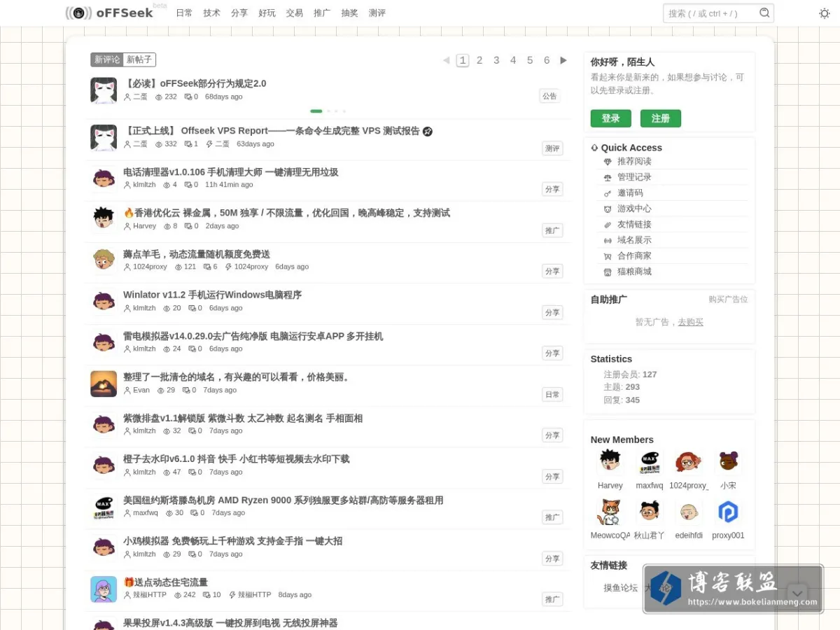The width and height of the screenshot is (840, 630).
Task: Switch to the 新评论 sort toggle
Action: [x=107, y=59]
